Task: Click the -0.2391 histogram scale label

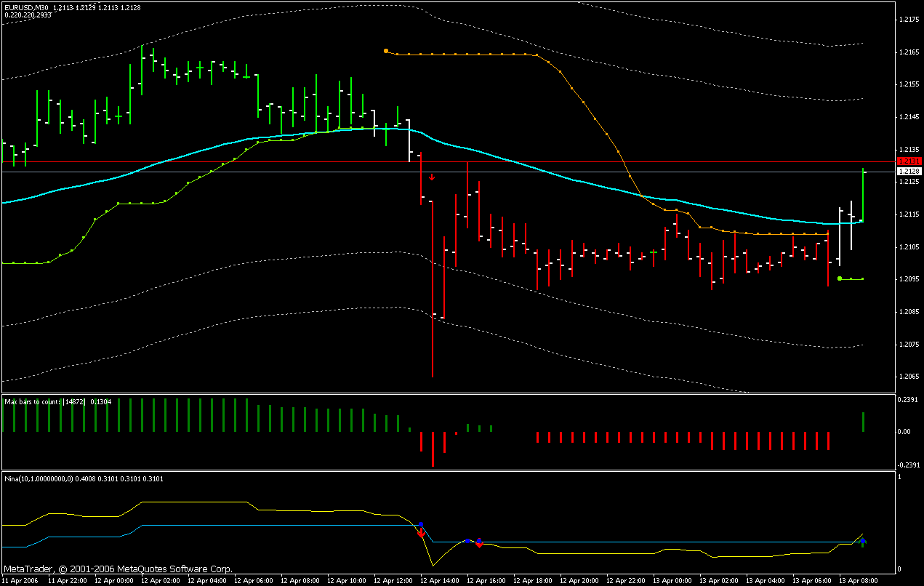Action: [x=908, y=465]
